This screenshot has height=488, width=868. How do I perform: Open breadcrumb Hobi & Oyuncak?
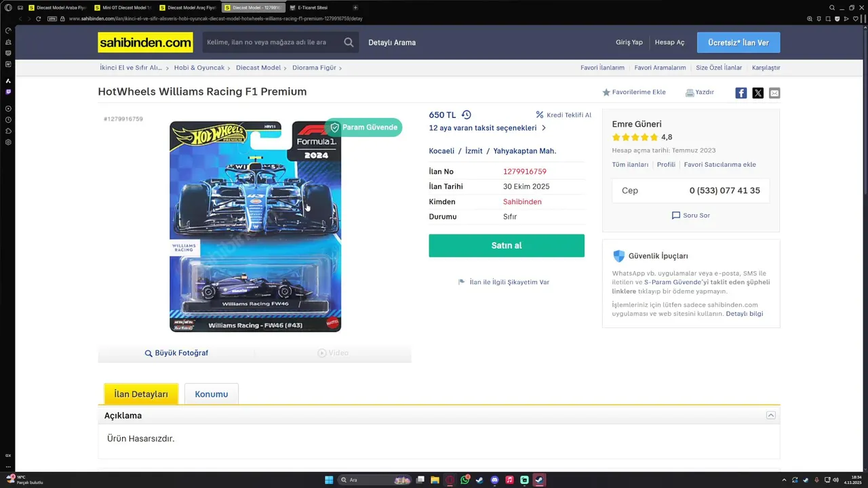pos(199,68)
